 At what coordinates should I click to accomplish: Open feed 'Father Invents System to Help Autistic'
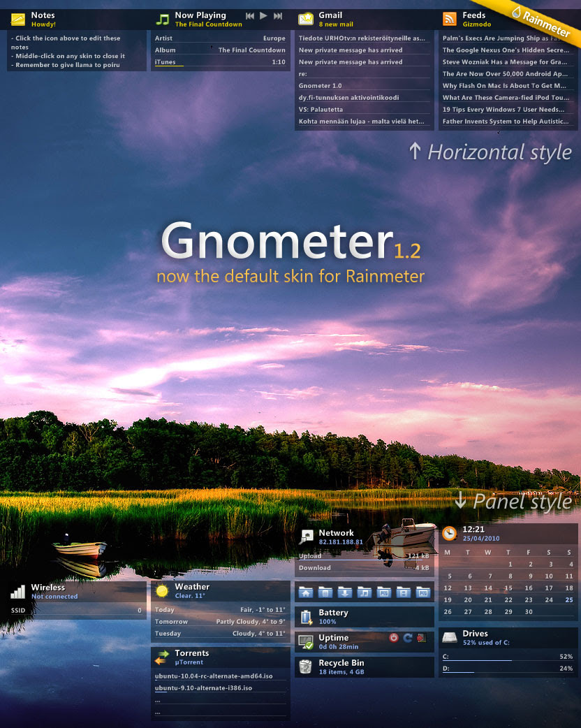tap(507, 121)
